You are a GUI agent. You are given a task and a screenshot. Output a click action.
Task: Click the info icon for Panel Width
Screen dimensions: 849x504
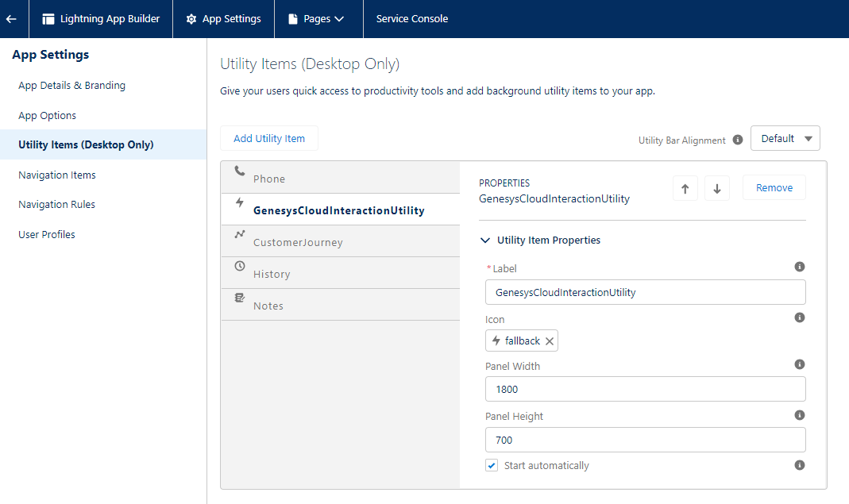(x=800, y=365)
